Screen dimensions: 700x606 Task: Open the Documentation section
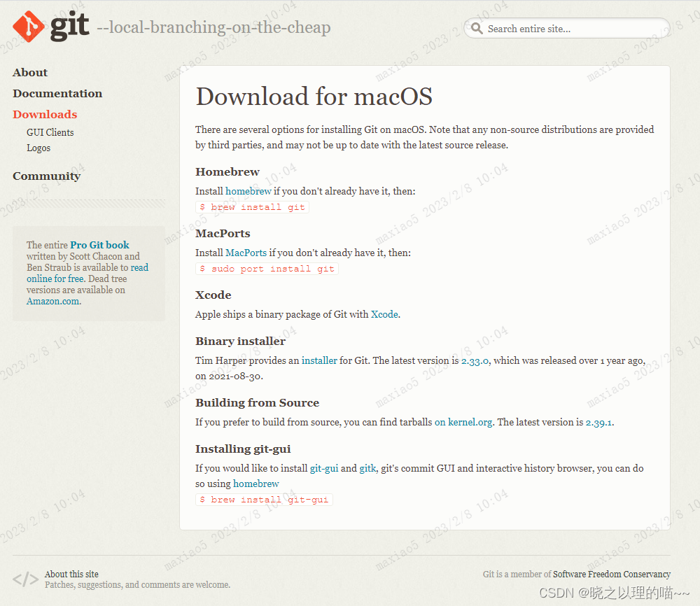[x=57, y=93]
